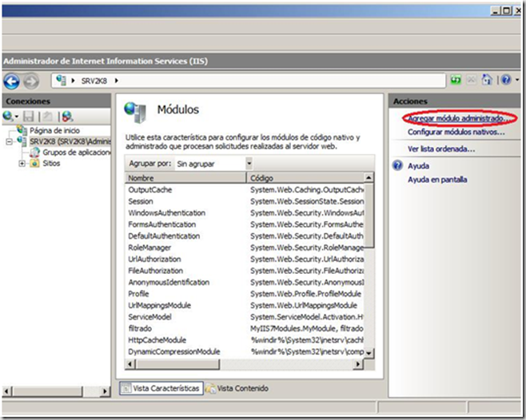
Task: Select the filtrado module row
Action: [x=245, y=328]
